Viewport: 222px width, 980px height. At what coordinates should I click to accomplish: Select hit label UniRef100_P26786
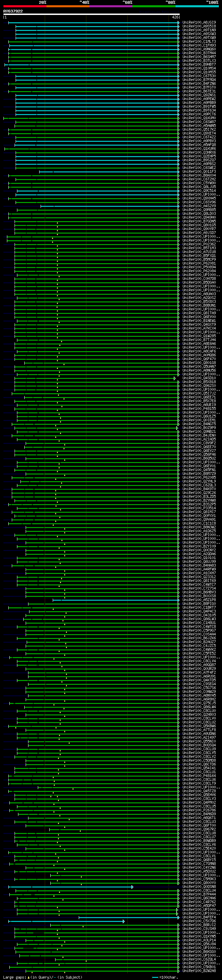tap(199, 810)
